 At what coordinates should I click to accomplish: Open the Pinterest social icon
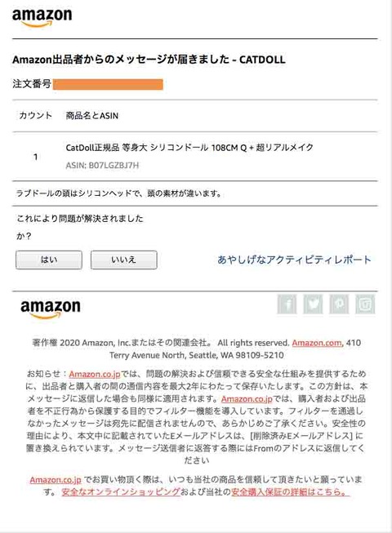(339, 304)
